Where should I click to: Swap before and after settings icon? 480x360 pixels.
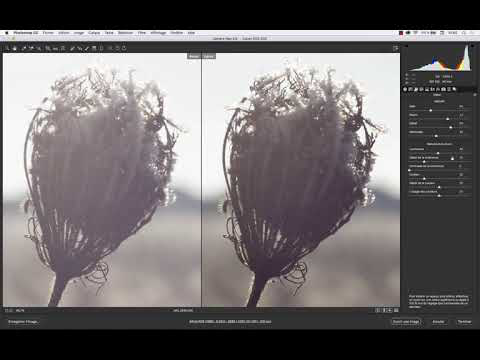[x=384, y=310]
